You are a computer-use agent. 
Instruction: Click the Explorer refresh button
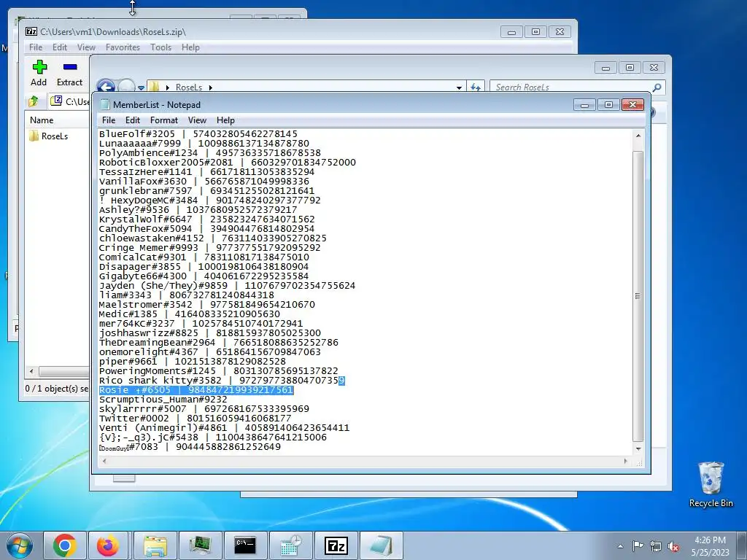tap(476, 87)
